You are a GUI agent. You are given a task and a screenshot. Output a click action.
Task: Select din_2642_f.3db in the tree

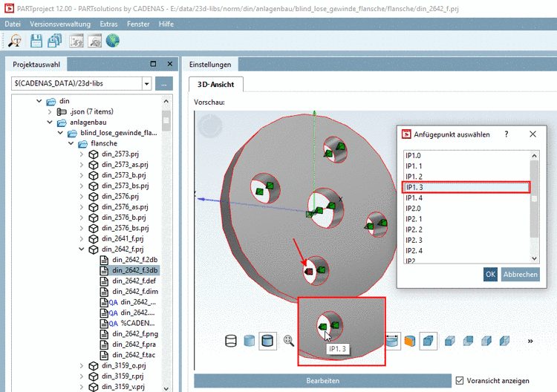134,270
